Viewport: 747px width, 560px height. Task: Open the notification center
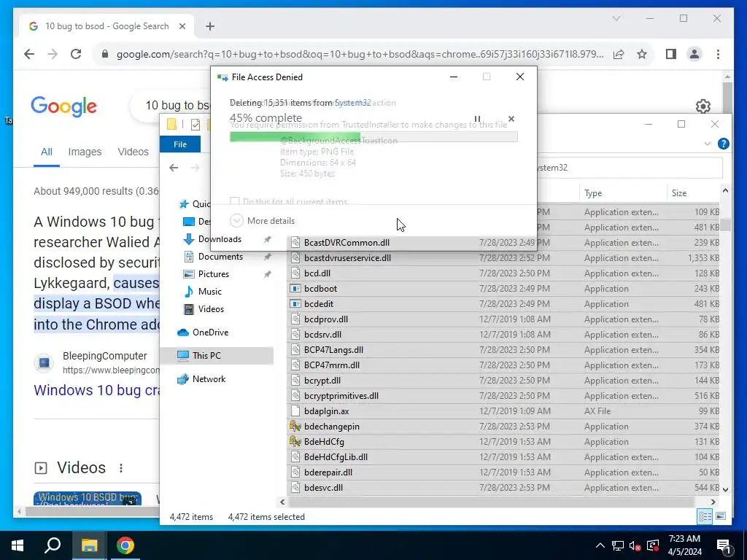click(x=724, y=546)
